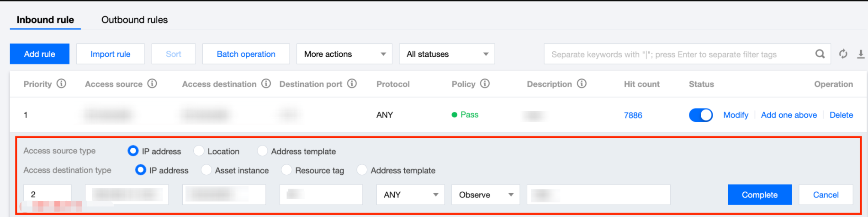Select Location as access source type
Viewport: 868px width, 217px height.
[x=199, y=151]
